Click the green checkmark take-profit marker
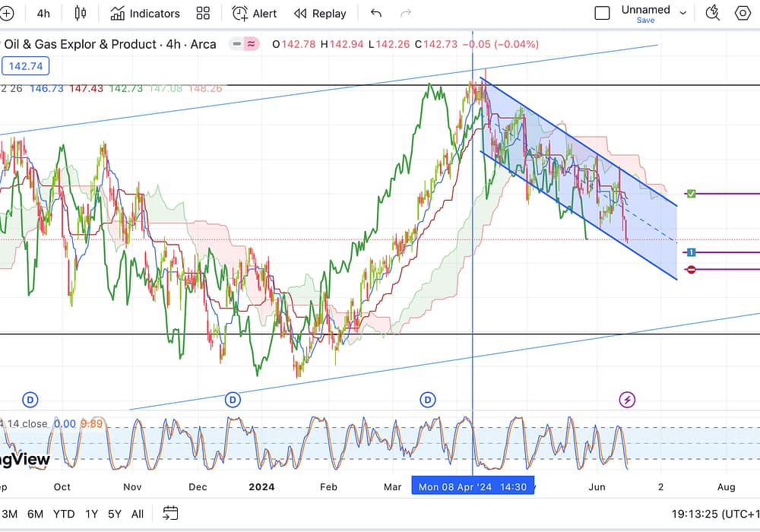The width and height of the screenshot is (760, 532). tap(691, 194)
